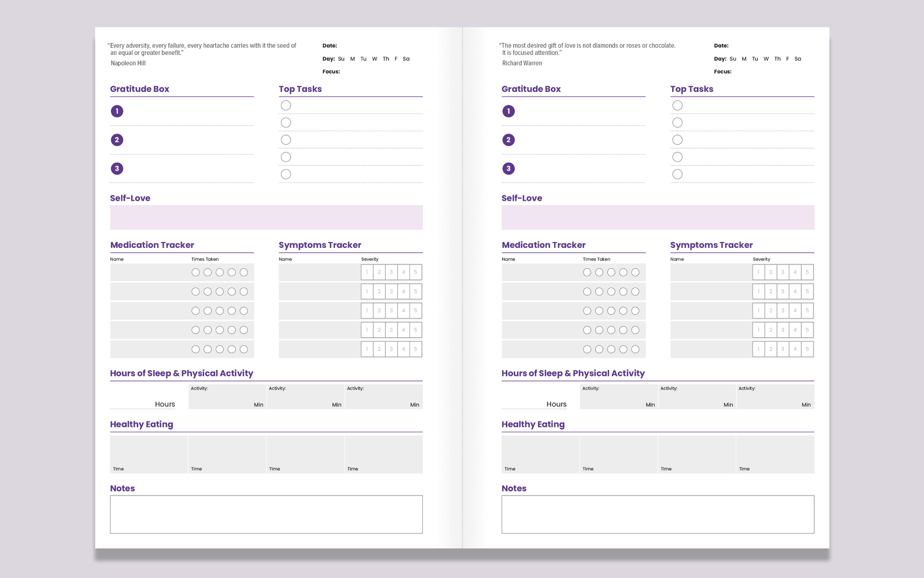924x578 pixels.
Task: Click the lavender Self-Love box on right page
Action: (x=658, y=218)
